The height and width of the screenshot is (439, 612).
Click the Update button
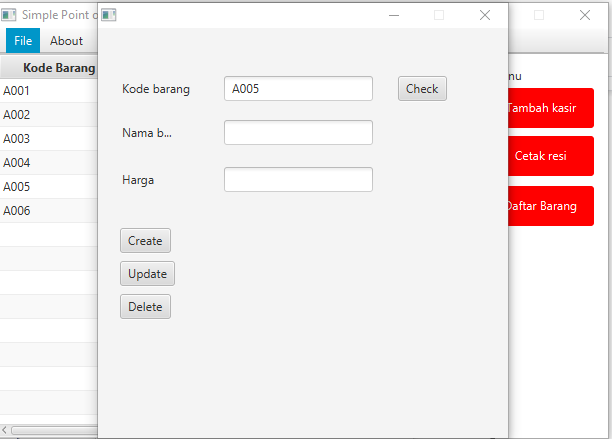[148, 274]
